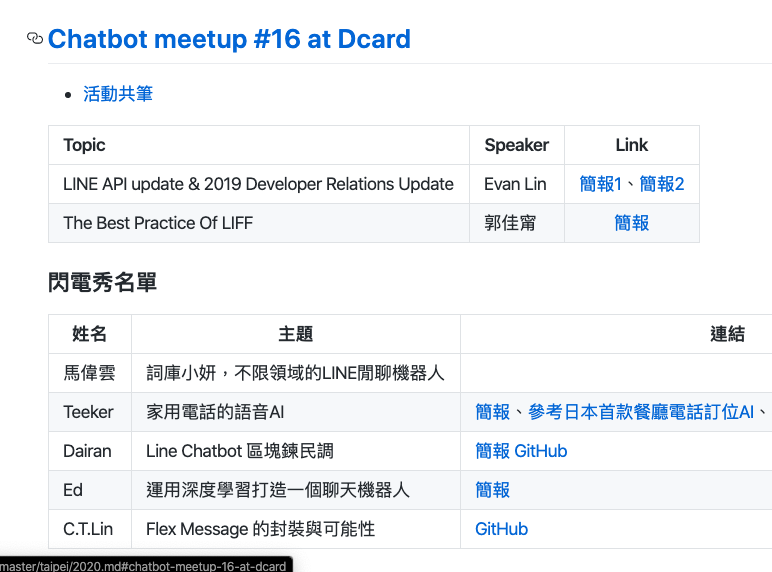Open Dairan's GitHub link
This screenshot has height=572, width=772.
click(541, 451)
